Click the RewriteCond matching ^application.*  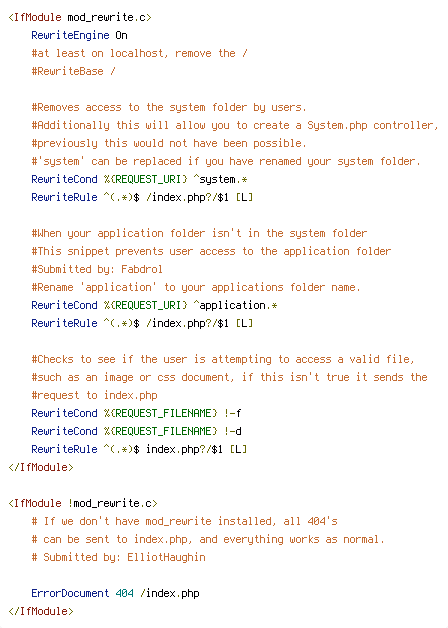(x=154, y=305)
